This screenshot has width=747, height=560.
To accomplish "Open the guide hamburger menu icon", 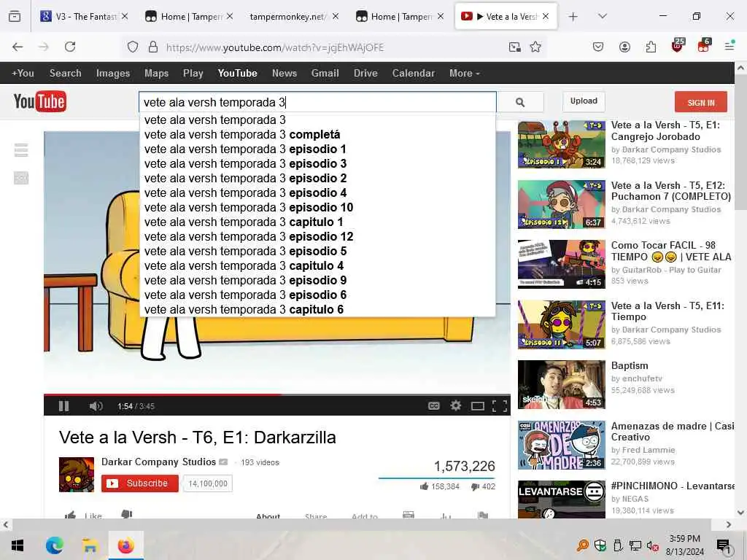I will pos(21,150).
